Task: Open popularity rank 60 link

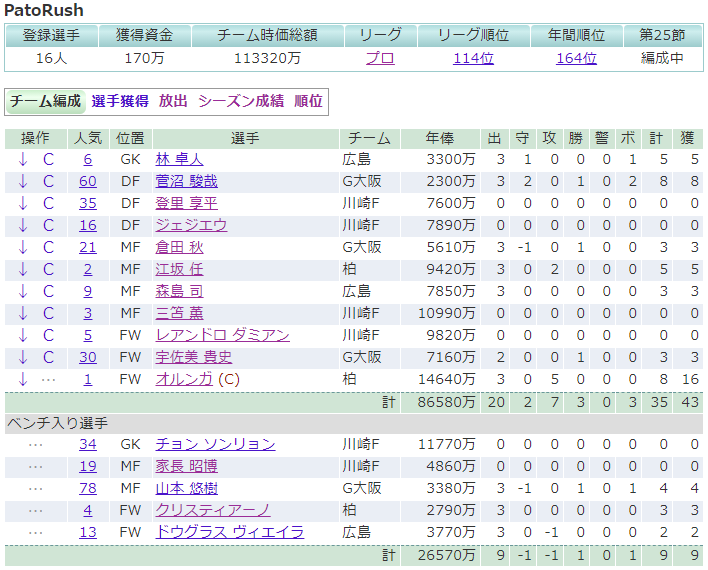Action: (x=88, y=182)
